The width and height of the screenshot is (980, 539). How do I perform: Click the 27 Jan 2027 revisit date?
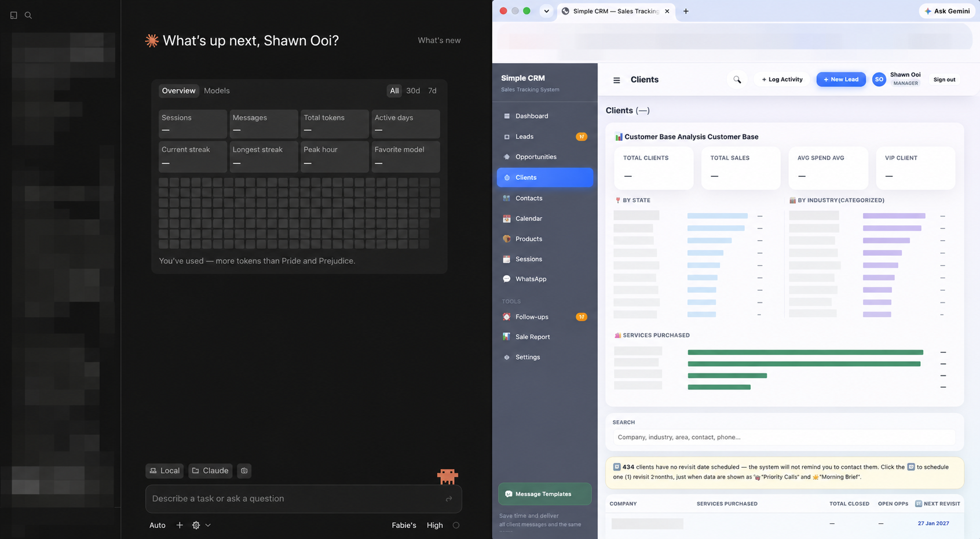click(933, 523)
